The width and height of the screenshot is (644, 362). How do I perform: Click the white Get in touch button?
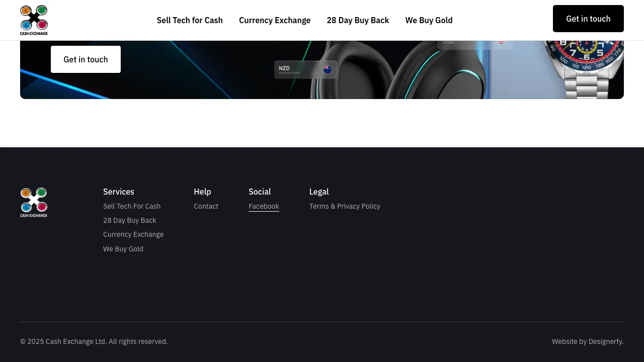pyautogui.click(x=86, y=59)
